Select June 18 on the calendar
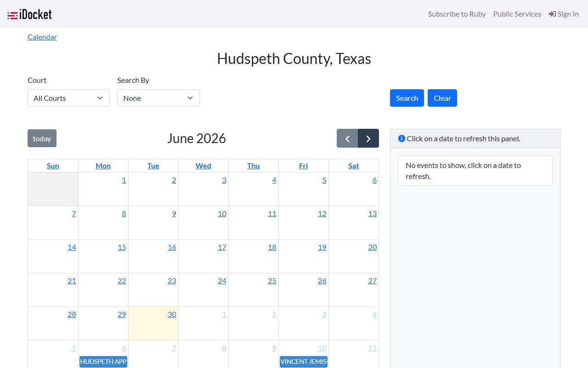Image resolution: width=588 pixels, height=368 pixels. click(x=272, y=247)
